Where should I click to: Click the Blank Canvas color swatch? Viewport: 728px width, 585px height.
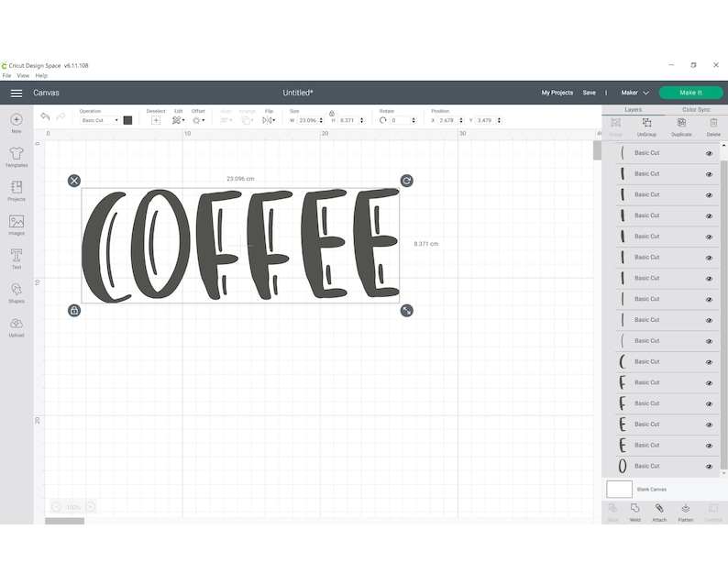(x=619, y=490)
